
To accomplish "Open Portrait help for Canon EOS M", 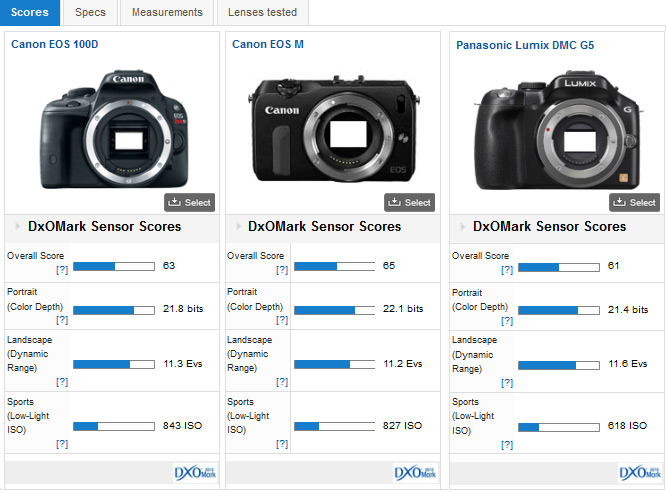I will pos(282,320).
